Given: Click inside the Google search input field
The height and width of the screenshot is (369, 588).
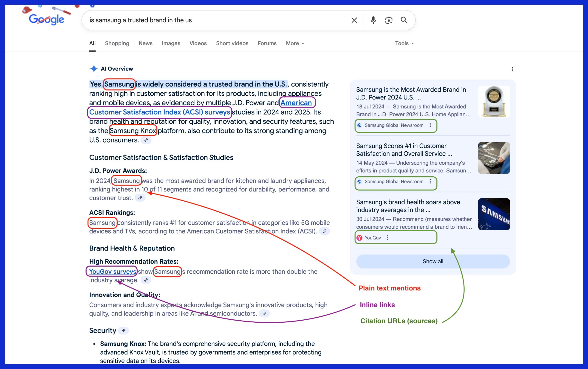Looking at the screenshot, I should 215,20.
